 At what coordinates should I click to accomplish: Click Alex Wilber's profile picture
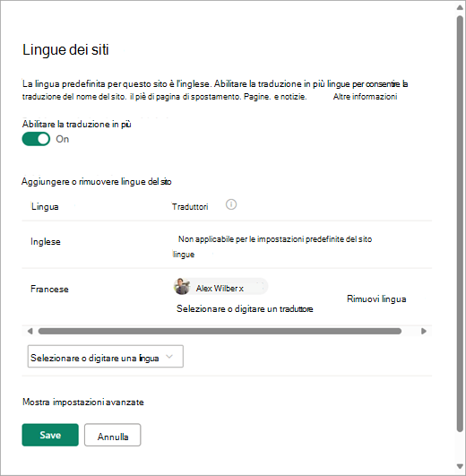click(x=182, y=286)
